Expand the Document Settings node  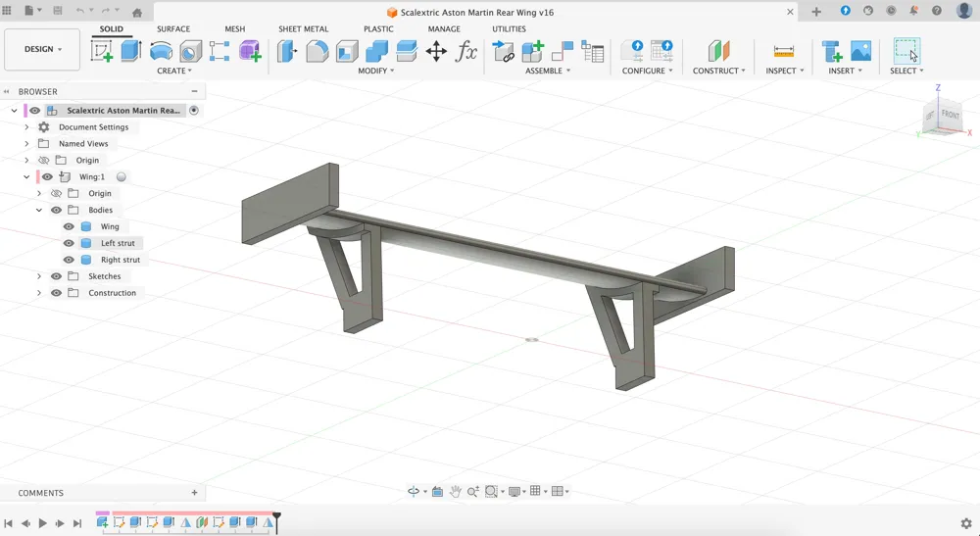[26, 126]
